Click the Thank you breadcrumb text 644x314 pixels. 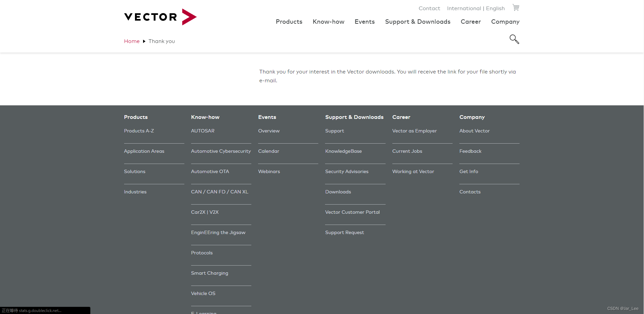click(x=162, y=41)
